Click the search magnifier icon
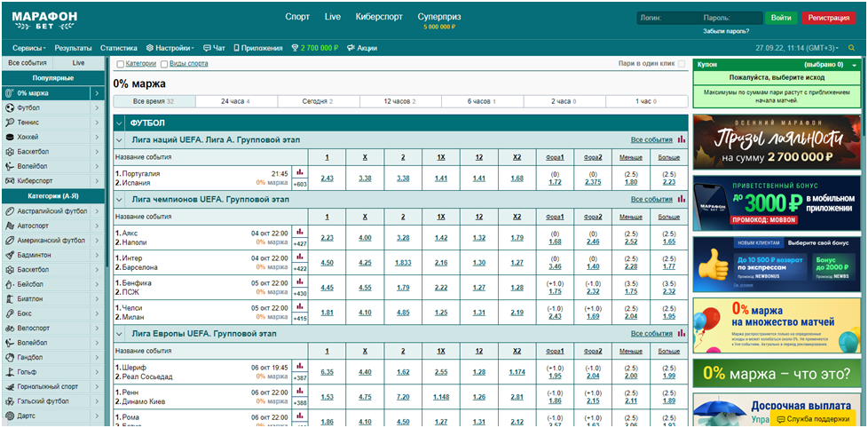868x428 pixels. 852,48
